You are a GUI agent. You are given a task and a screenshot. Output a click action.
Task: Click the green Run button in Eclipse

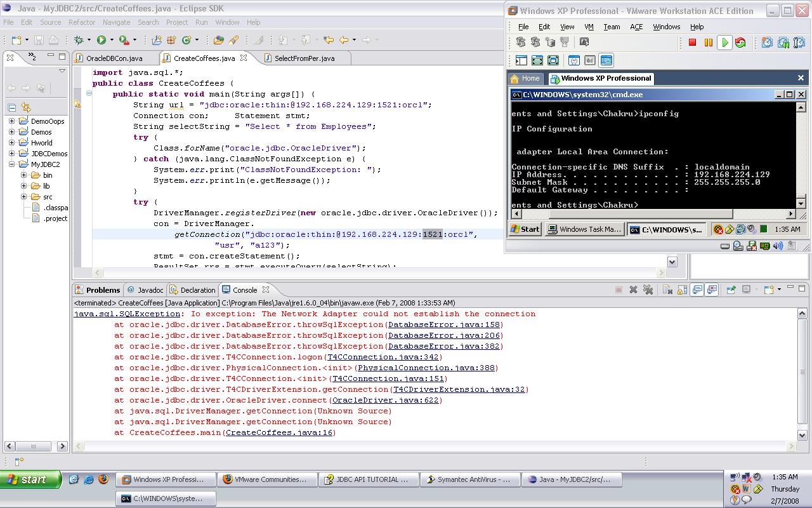pyautogui.click(x=101, y=40)
